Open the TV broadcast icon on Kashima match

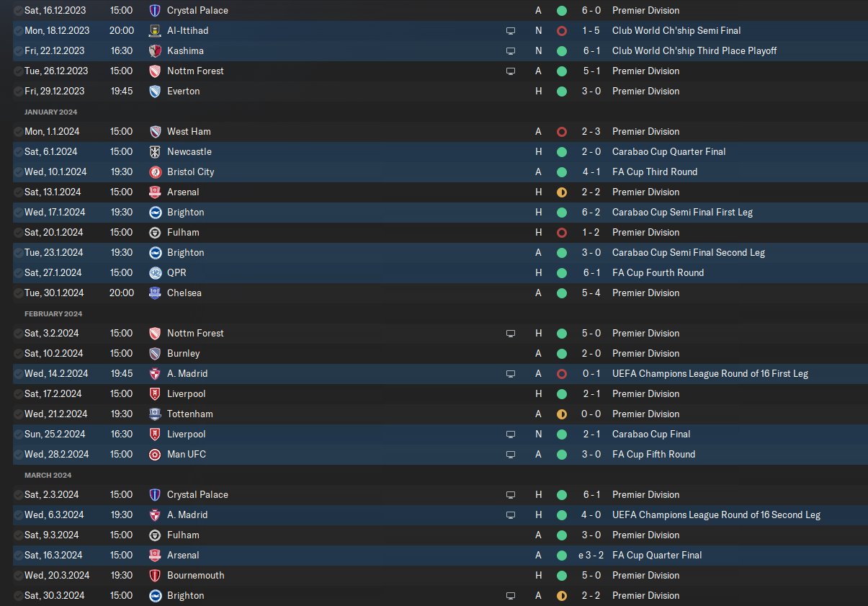511,51
